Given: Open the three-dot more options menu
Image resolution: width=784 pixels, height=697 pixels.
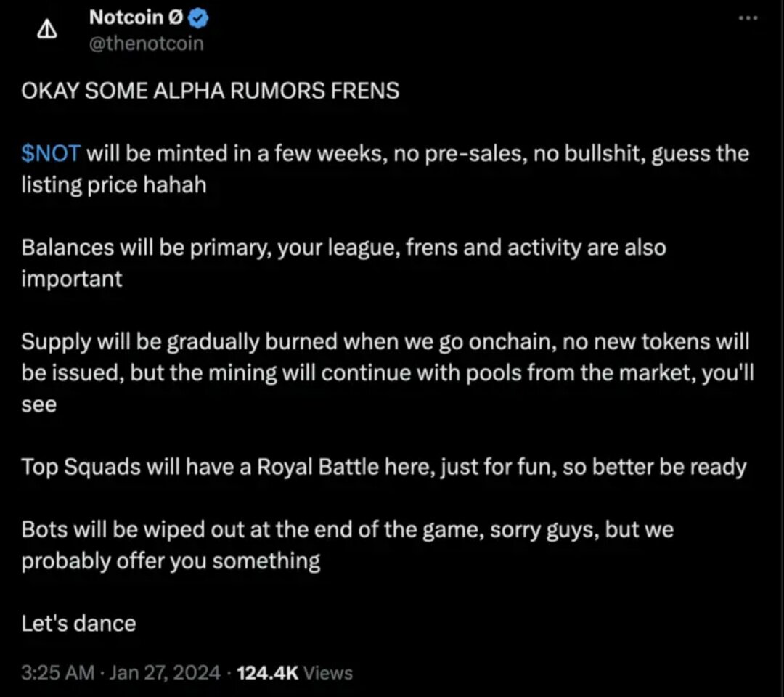Looking at the screenshot, I should click(747, 20).
